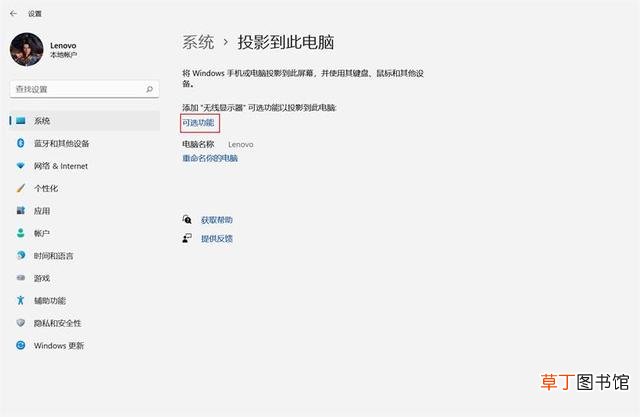Open 游戏 settings section
Image resolution: width=640 pixels, height=417 pixels.
pos(42,278)
